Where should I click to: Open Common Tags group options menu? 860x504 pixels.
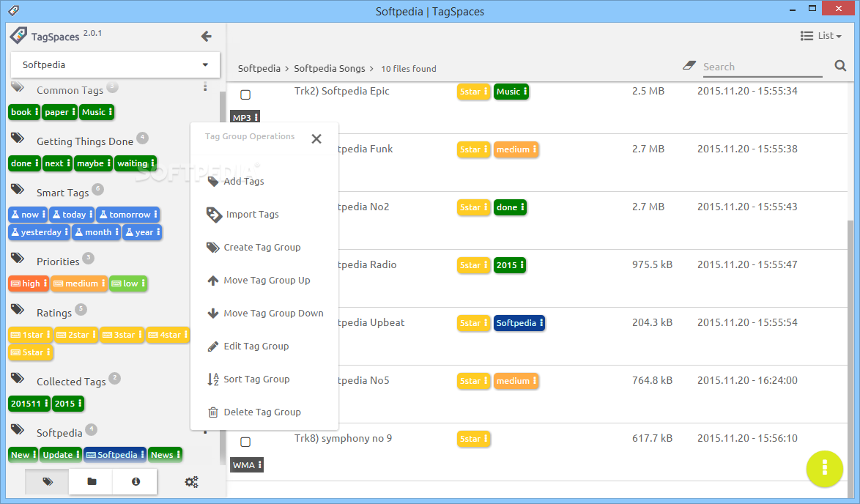point(205,86)
